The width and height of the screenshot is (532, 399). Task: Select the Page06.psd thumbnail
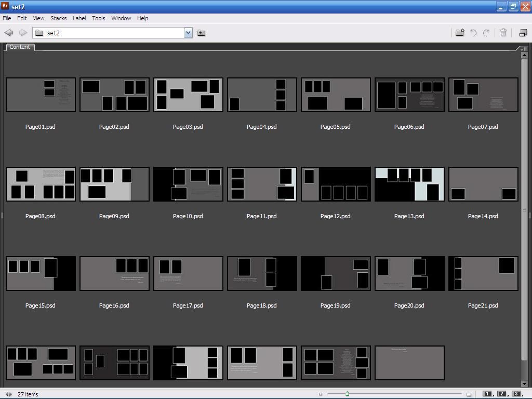tap(409, 95)
